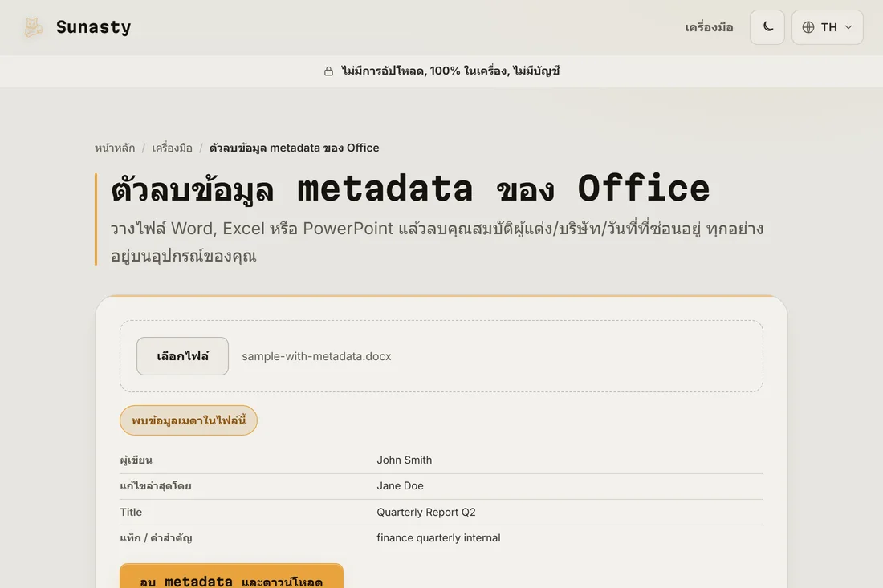
Task: Go to หน้าหลัก breadcrumb link
Action: click(x=115, y=148)
